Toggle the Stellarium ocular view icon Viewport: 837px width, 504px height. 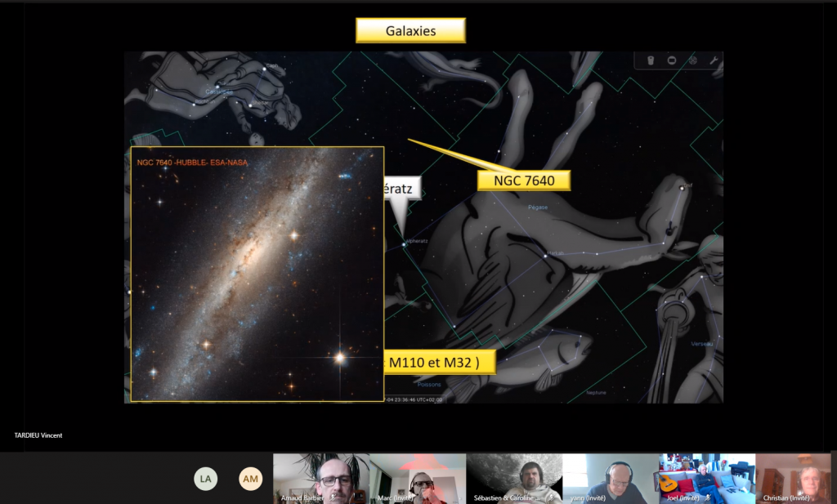click(x=651, y=60)
